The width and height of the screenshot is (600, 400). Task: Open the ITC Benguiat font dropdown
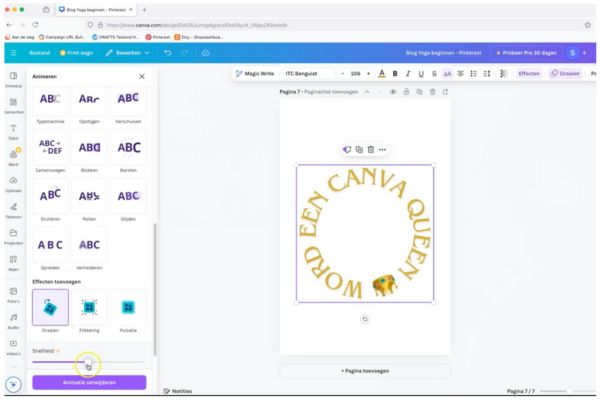308,73
